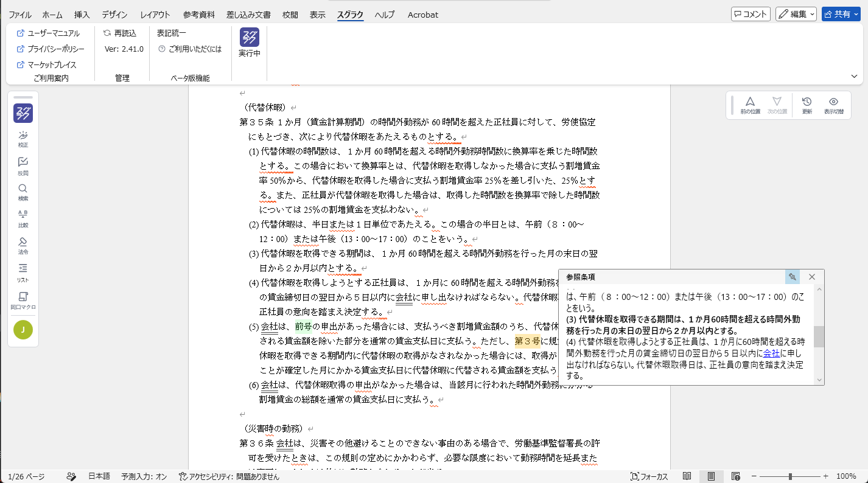Click the 再読込 reload button
Image resolution: width=868 pixels, height=483 pixels.
coord(120,33)
